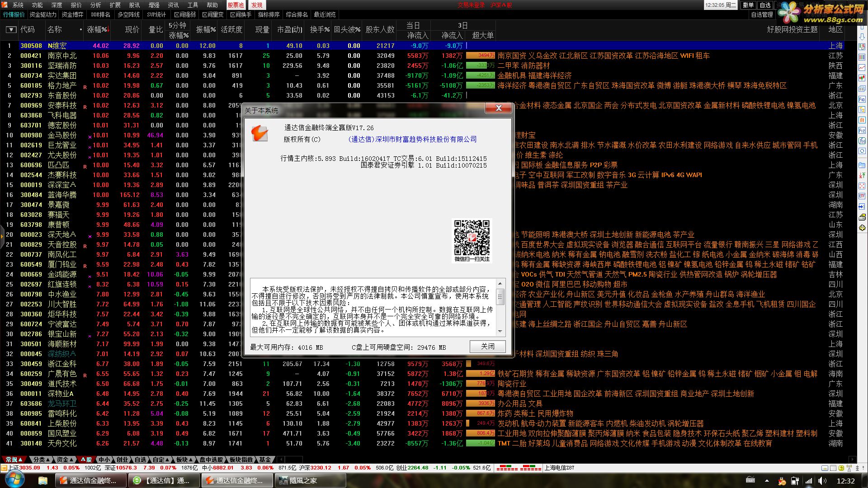Image resolution: width=868 pixels, height=488 pixels.
Task: Switch to the DDE排名 tab
Action: (100, 14)
